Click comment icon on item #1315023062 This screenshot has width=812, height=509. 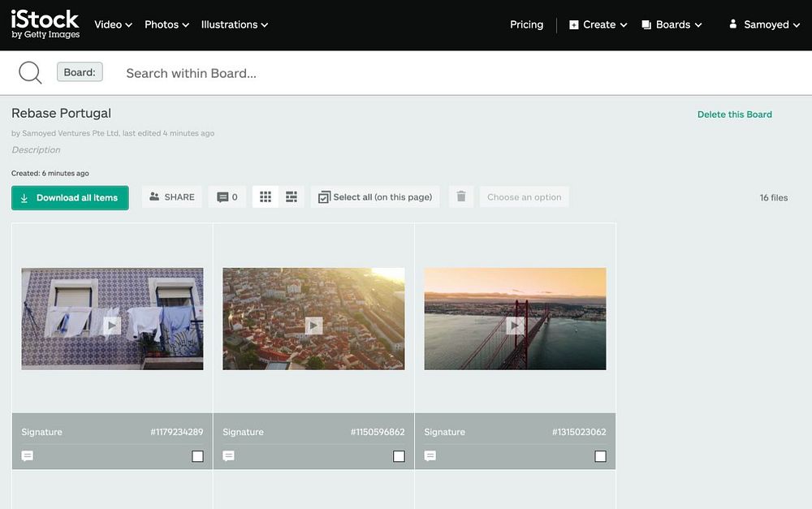pos(430,455)
